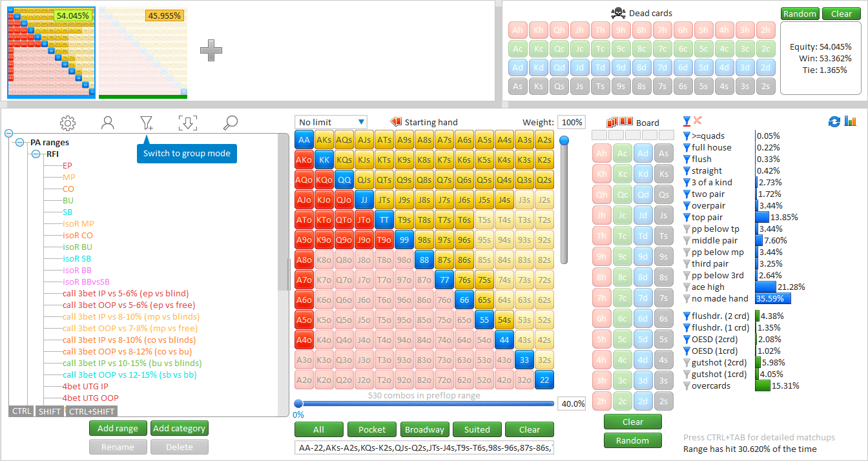Click the first empty board card slot
The width and height of the screenshot is (868, 461).
point(600,135)
